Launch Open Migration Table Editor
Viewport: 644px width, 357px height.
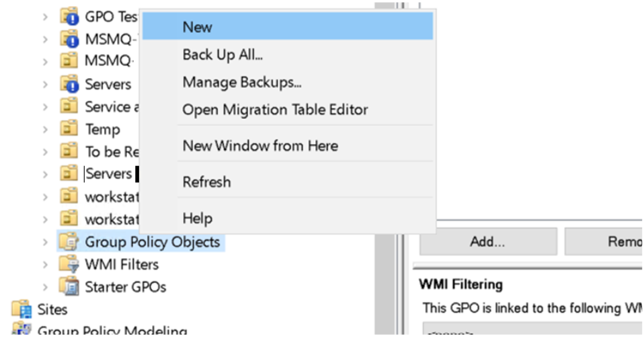[275, 110]
